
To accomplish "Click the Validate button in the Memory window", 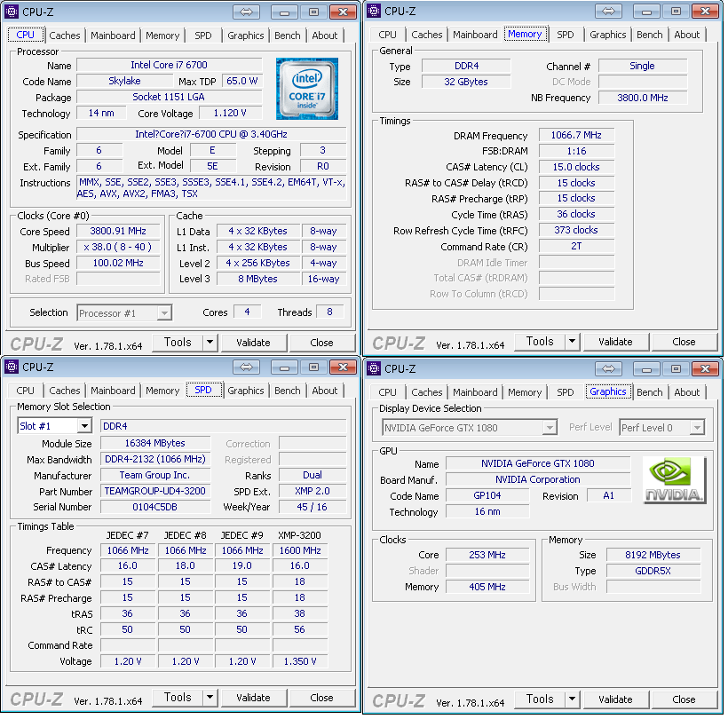I will point(615,342).
